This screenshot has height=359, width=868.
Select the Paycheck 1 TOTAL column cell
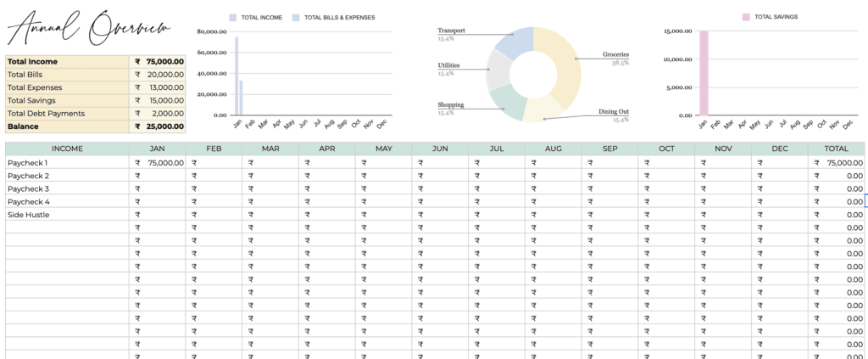point(837,162)
